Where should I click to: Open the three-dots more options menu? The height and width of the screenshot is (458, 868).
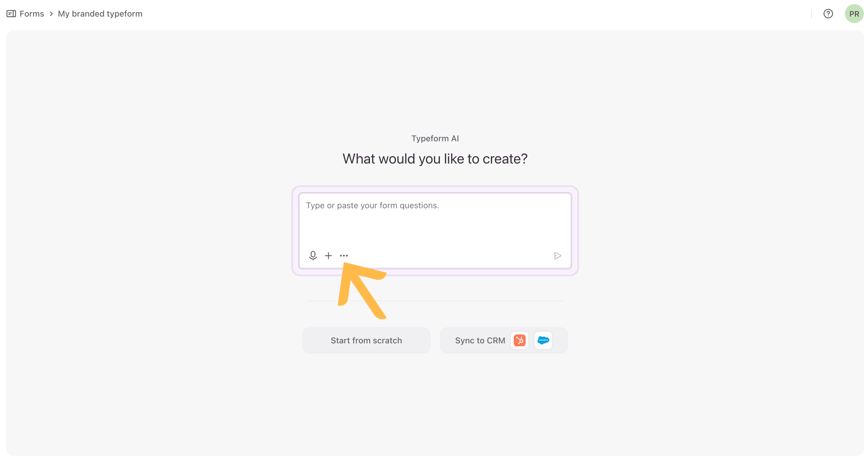[x=344, y=256]
